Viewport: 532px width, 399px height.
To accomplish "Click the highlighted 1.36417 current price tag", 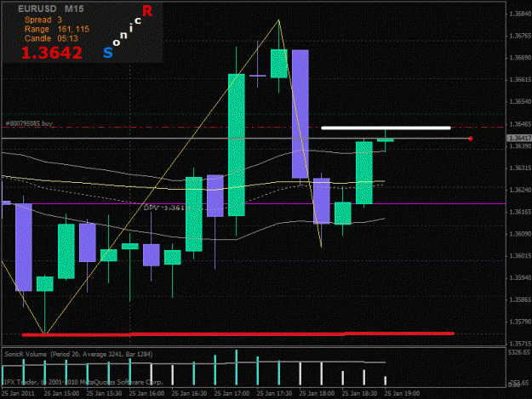I will [x=519, y=138].
